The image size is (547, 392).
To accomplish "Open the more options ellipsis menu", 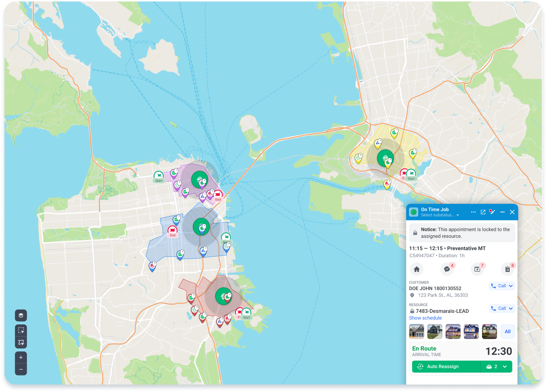I will pos(473,212).
